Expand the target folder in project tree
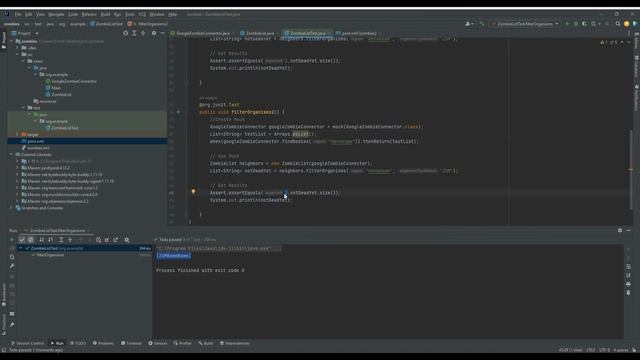This screenshot has height=360, width=640. click(18, 134)
